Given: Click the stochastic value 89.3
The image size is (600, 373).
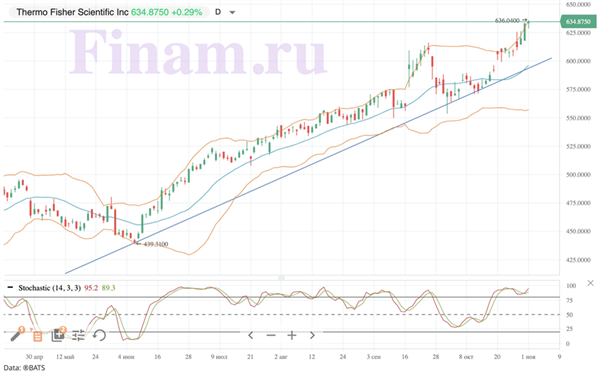Looking at the screenshot, I should point(108,288).
